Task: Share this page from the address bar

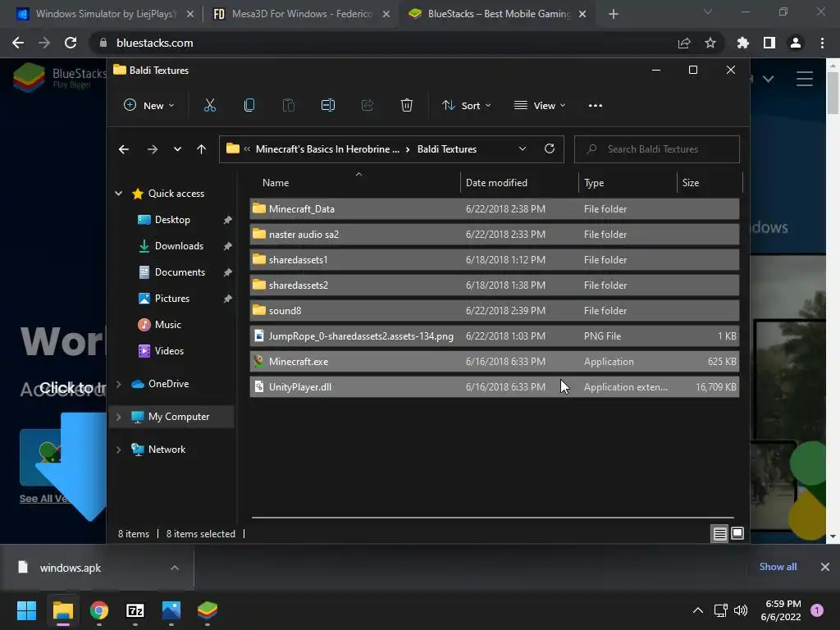Action: tap(684, 43)
